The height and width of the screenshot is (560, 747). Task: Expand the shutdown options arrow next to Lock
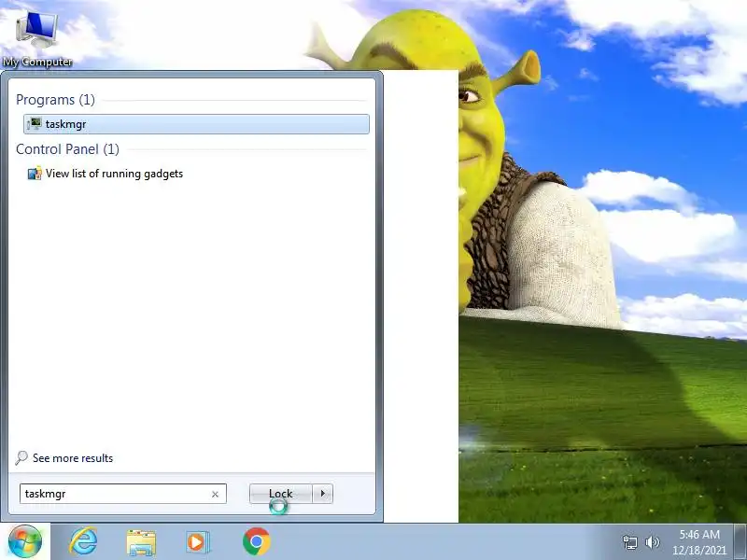click(322, 494)
